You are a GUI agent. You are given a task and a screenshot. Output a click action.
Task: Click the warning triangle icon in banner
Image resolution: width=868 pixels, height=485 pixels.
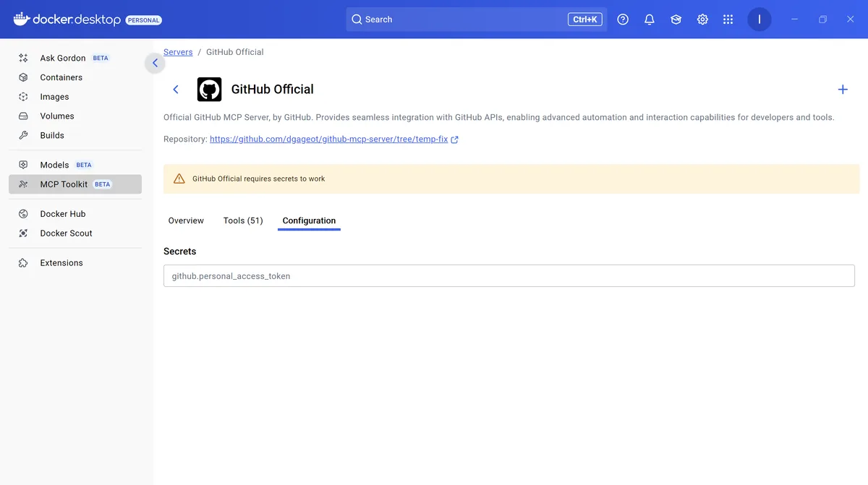click(179, 179)
